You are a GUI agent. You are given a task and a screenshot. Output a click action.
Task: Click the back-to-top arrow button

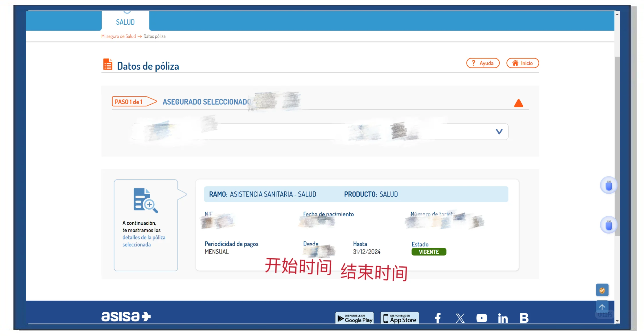602,307
